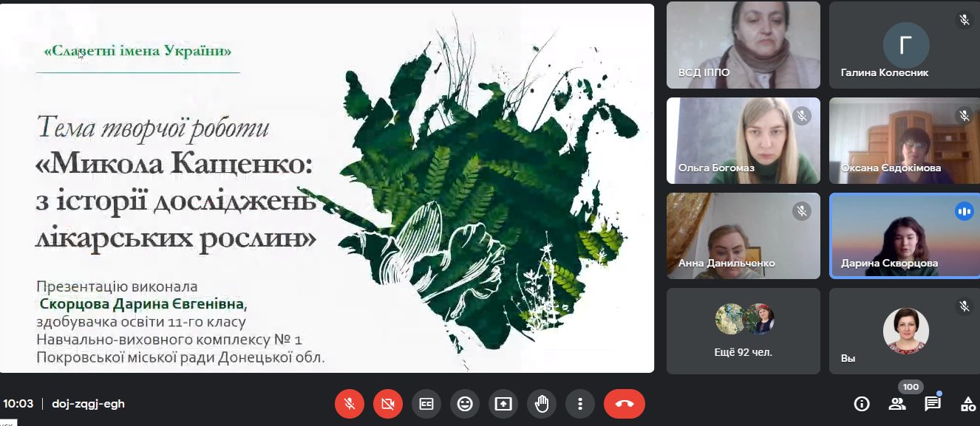Screen dimensions: 980x426
Task: Expand the 'Ещё 92 чел.' participants tile
Action: pos(743,331)
